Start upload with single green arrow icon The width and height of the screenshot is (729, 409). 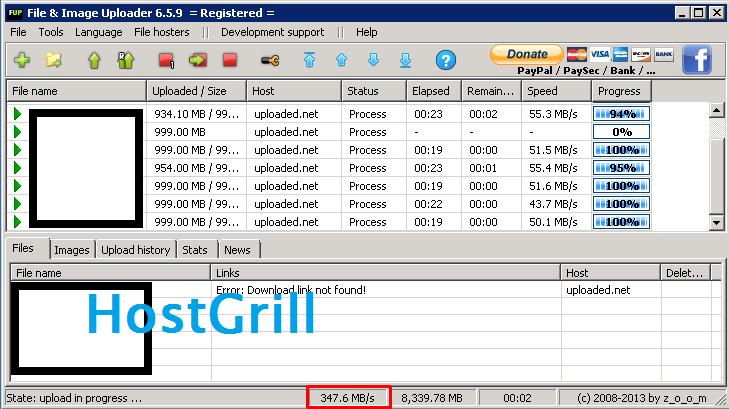pyautogui.click(x=94, y=61)
